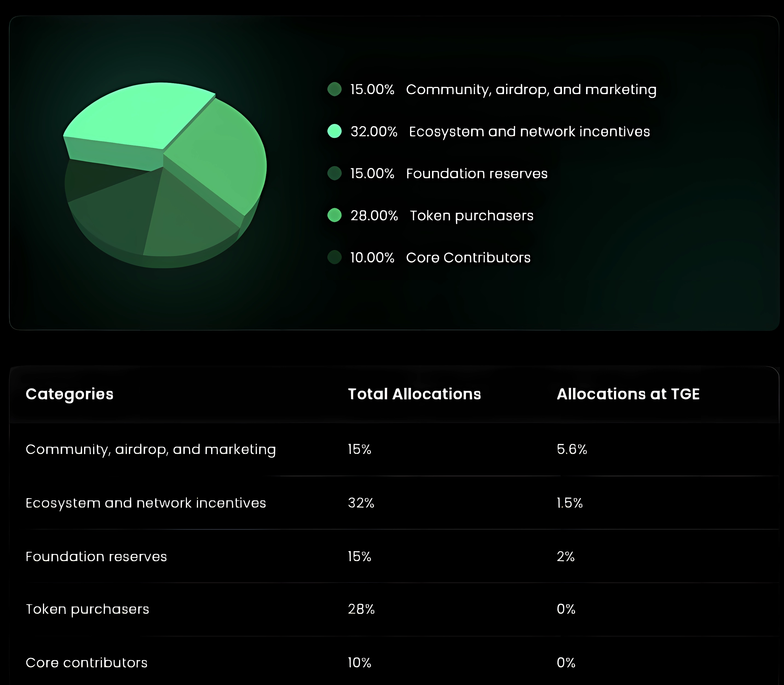784x685 pixels.
Task: Click the bright Ecosystem and network incentives legend dot
Action: [x=334, y=131]
